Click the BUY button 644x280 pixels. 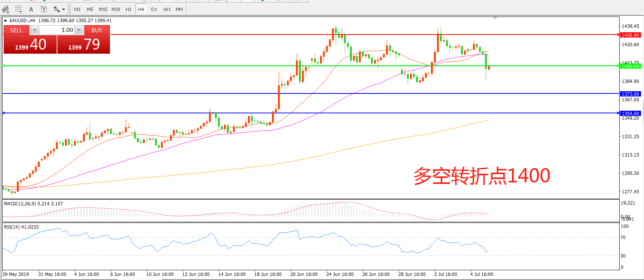point(97,30)
